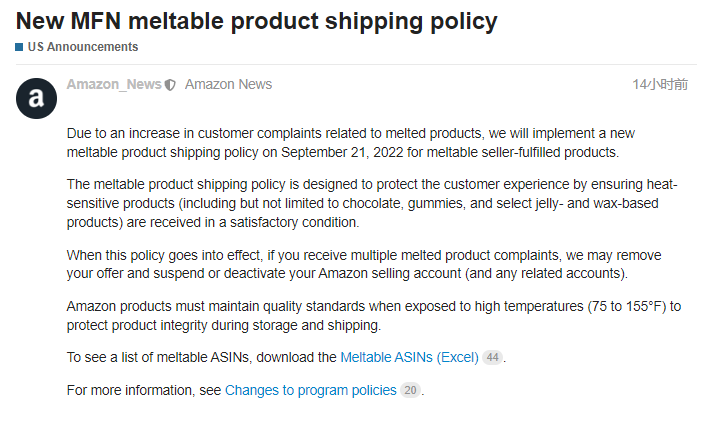722x425 pixels.
Task: Click the New MFN meltable product shipping policy title
Action: [256, 21]
